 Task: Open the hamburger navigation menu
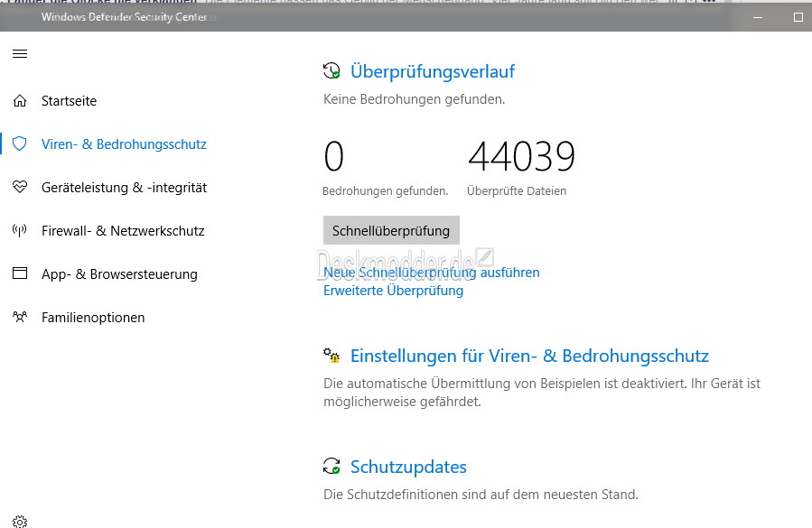tap(20, 54)
